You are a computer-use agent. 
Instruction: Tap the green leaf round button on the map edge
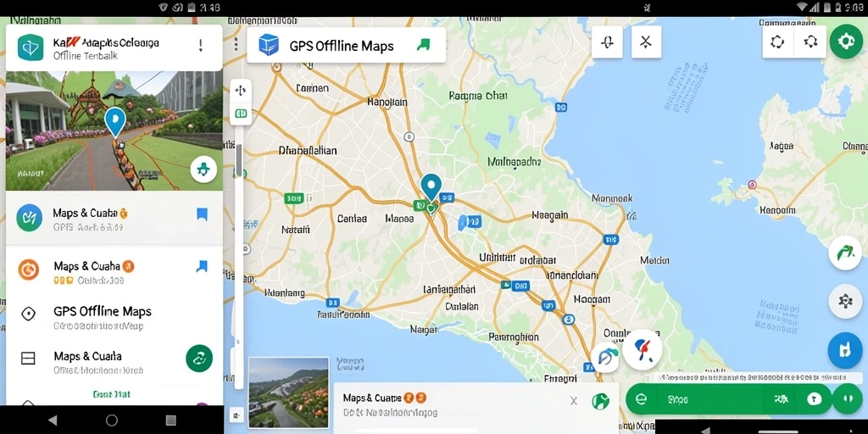(845, 253)
